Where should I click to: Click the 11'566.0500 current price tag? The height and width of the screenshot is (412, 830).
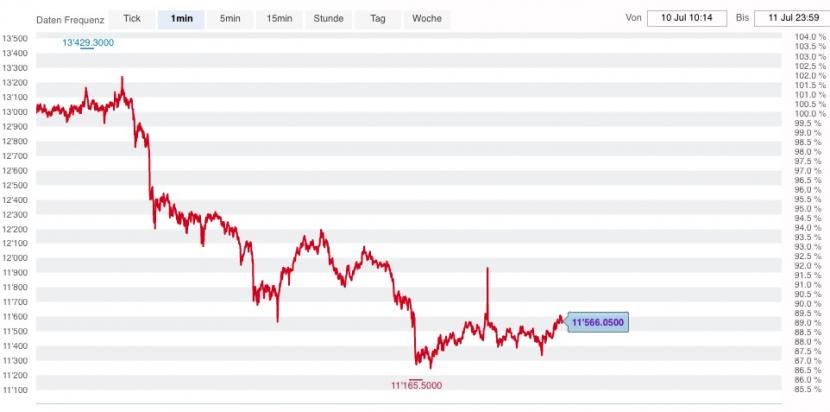pos(598,322)
